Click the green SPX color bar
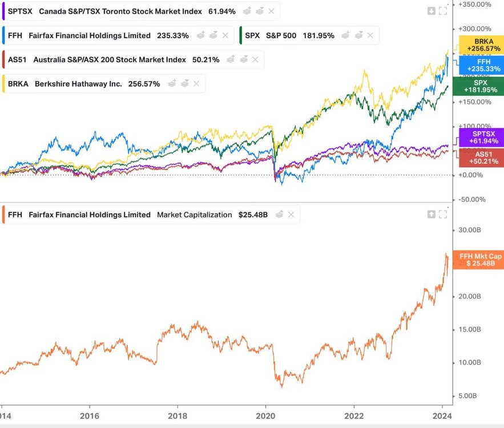Image resolution: width=504 pixels, height=428 pixels. [x=241, y=35]
